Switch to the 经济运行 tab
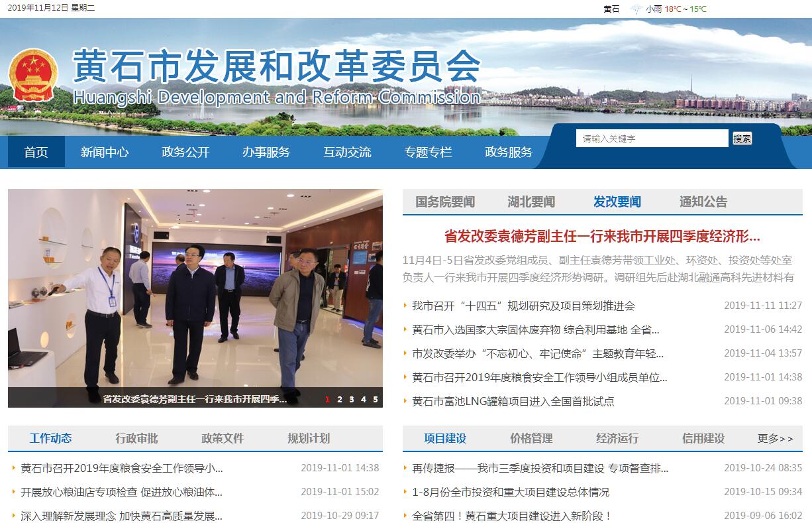Image resolution: width=812 pixels, height=523 pixels. coord(617,438)
